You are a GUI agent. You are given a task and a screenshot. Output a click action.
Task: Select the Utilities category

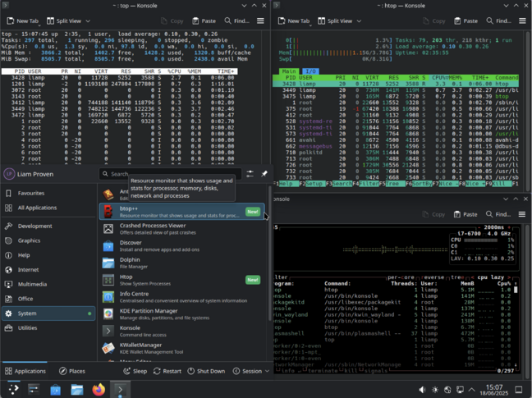[48, 328]
